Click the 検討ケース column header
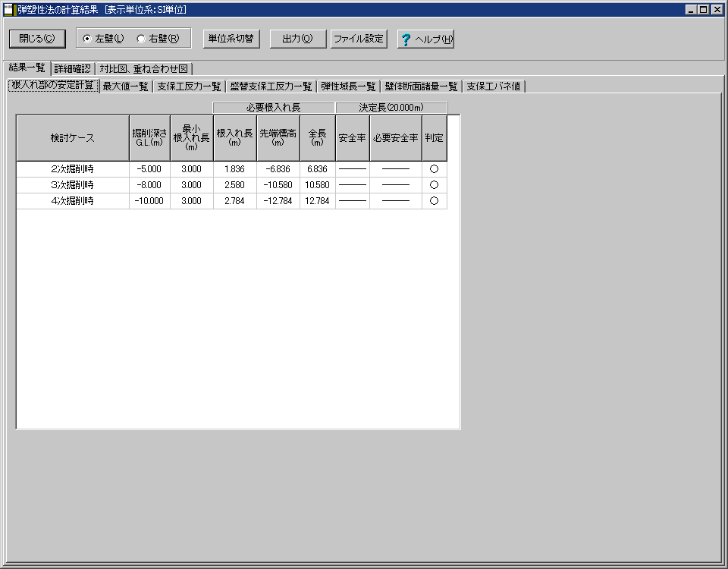The width and height of the screenshot is (728, 569). pyautogui.click(x=73, y=138)
